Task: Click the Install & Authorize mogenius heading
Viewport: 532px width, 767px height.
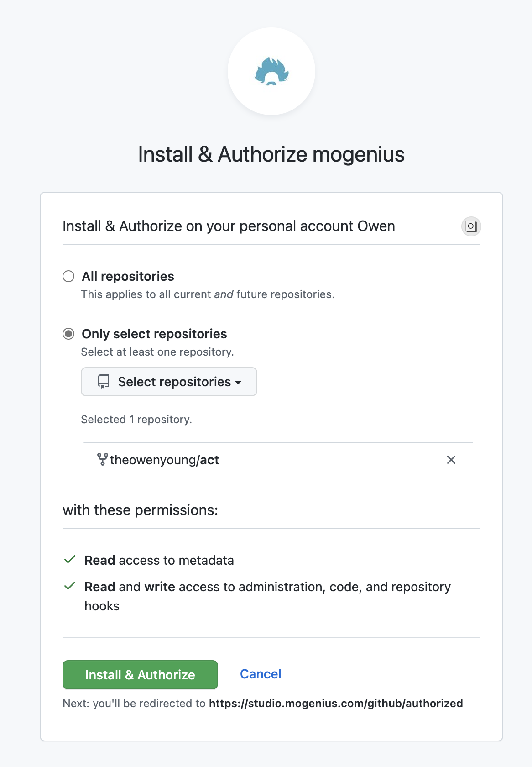Action: (x=271, y=154)
